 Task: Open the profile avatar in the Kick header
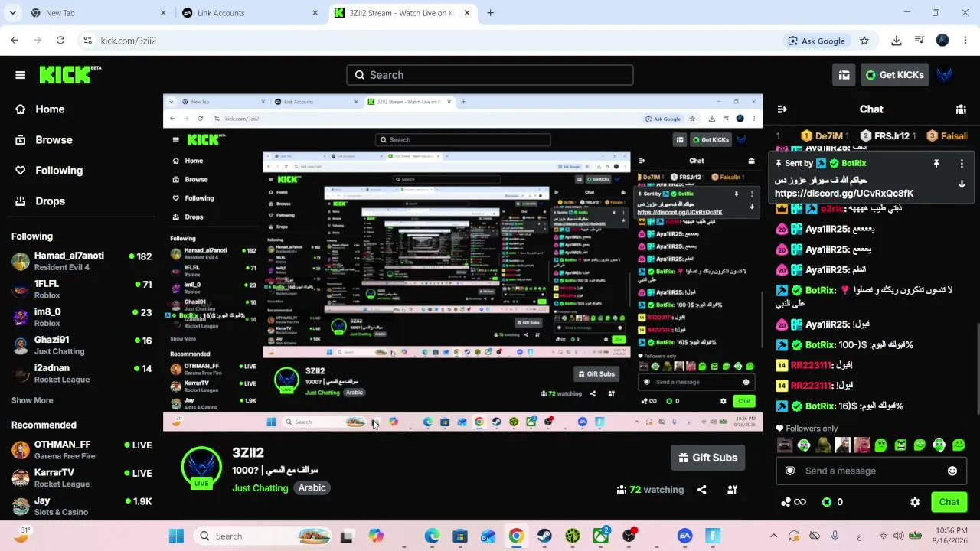coord(945,75)
